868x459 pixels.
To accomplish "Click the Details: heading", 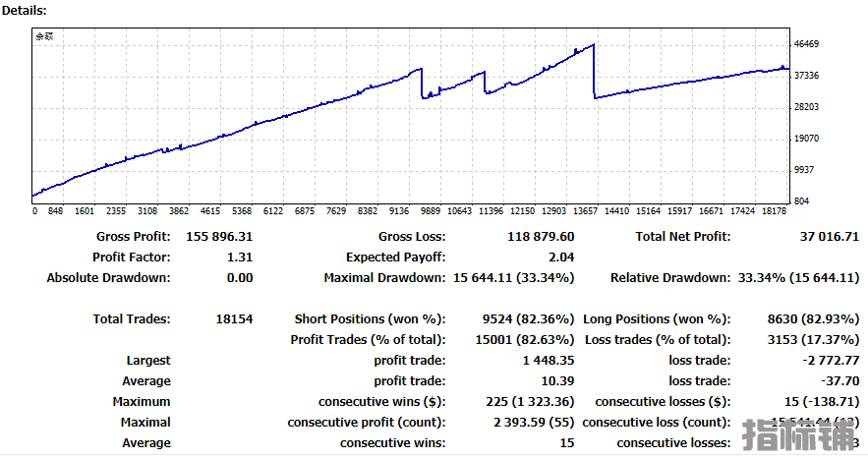I will [x=25, y=10].
